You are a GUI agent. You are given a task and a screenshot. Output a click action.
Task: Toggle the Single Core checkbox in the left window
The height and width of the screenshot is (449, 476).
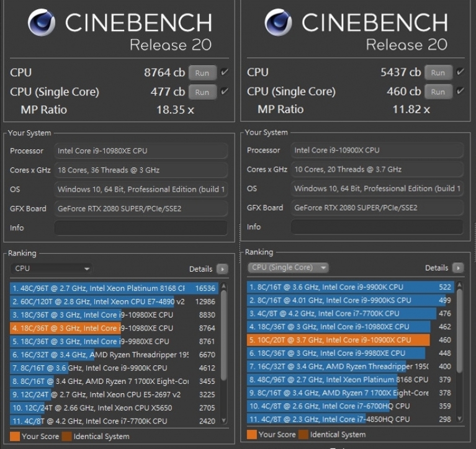click(224, 91)
